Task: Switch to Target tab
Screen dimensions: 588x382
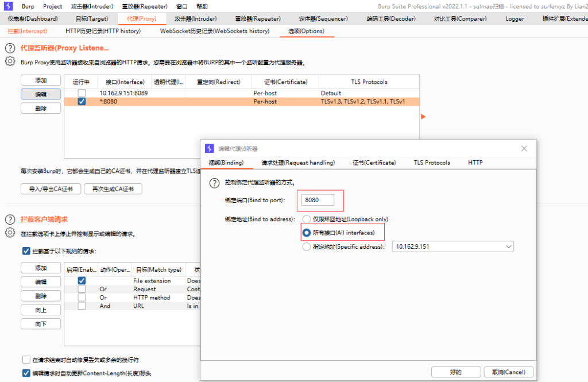Action: [92, 19]
